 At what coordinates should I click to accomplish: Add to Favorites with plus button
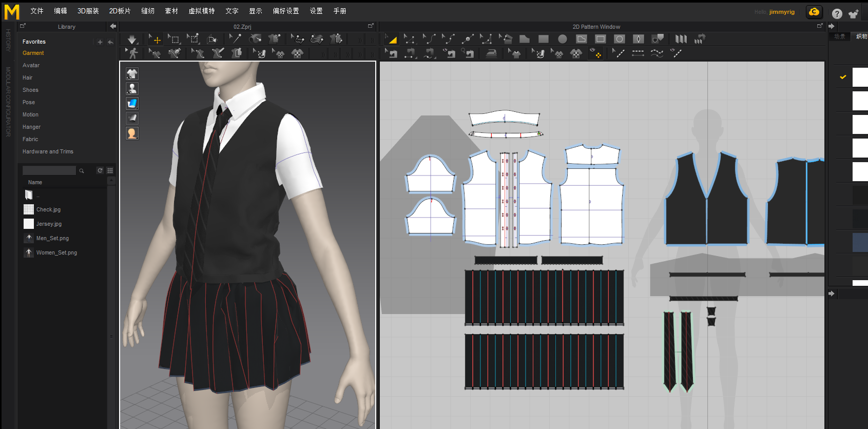(x=100, y=42)
